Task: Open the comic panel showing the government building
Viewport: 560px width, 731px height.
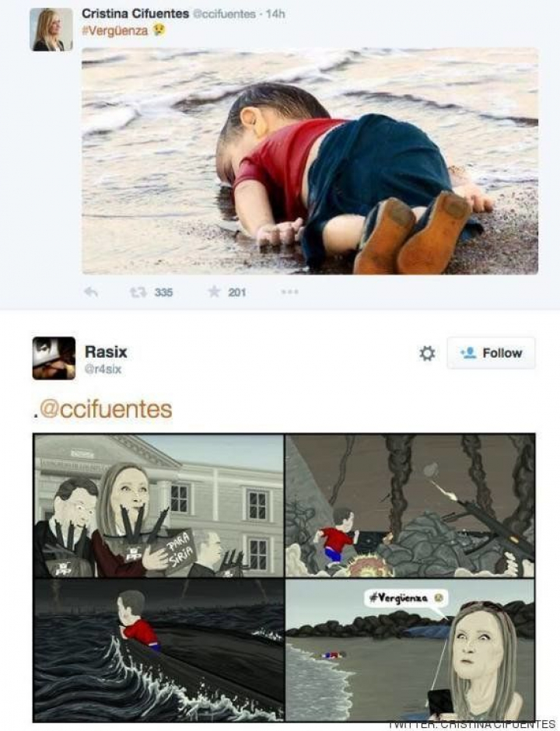Action: click(x=159, y=506)
